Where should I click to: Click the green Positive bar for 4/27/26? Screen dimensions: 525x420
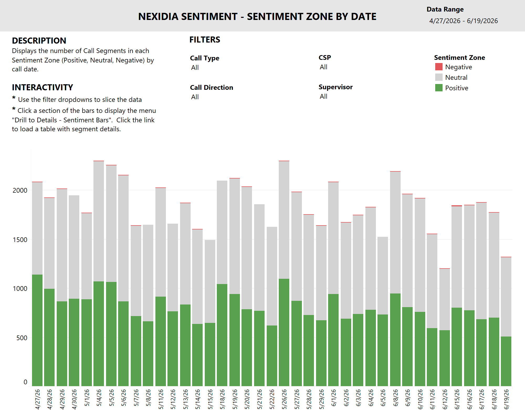coord(37,330)
